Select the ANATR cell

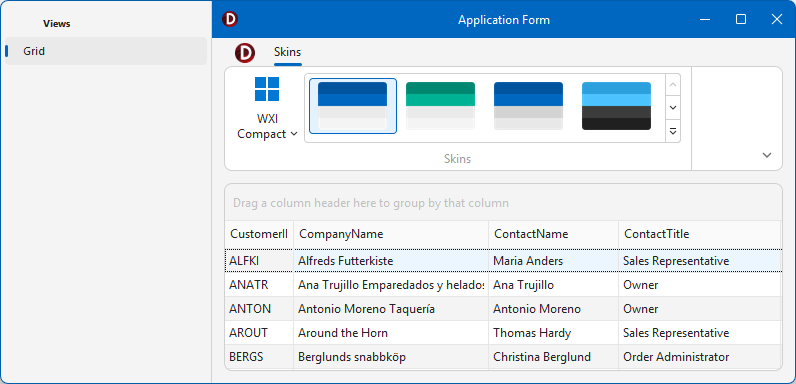click(259, 285)
